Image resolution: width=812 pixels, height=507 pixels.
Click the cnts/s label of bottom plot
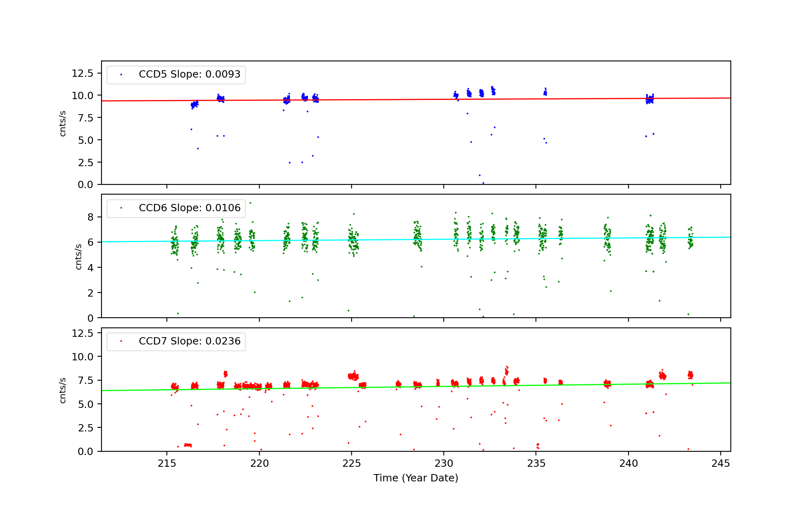(63, 390)
